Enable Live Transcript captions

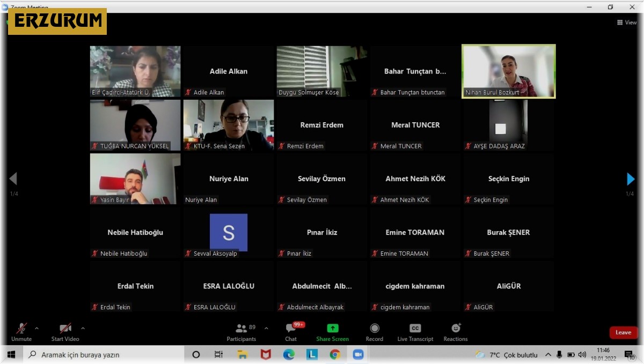point(415,332)
